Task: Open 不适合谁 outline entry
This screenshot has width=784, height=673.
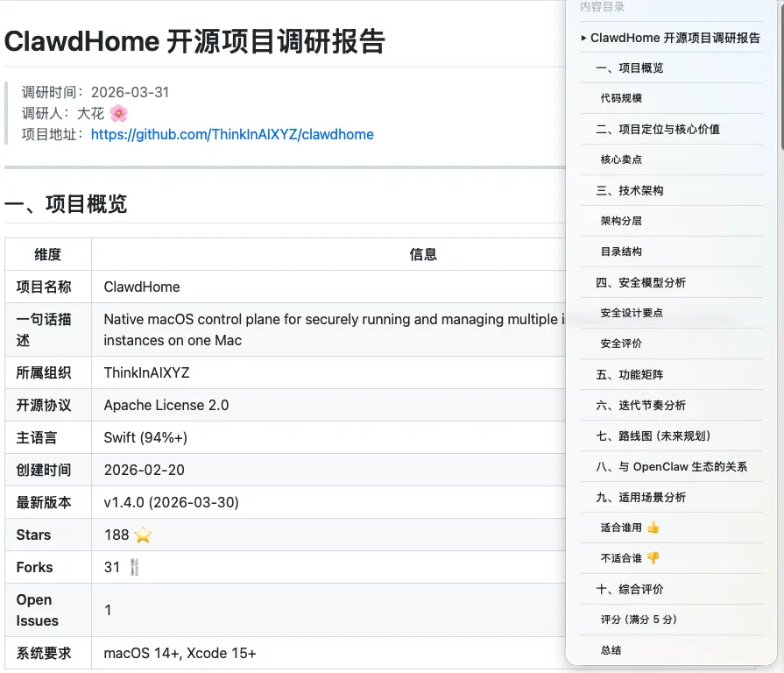Action: (x=630, y=558)
